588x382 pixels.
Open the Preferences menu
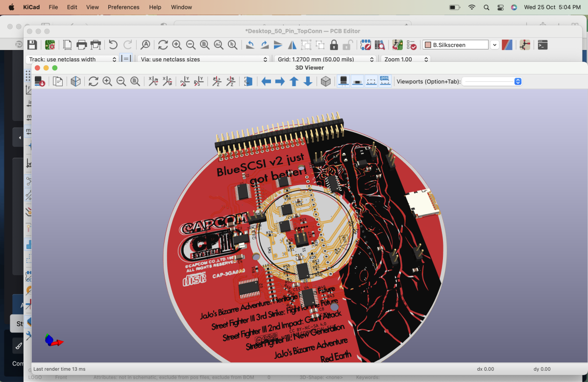[123, 7]
